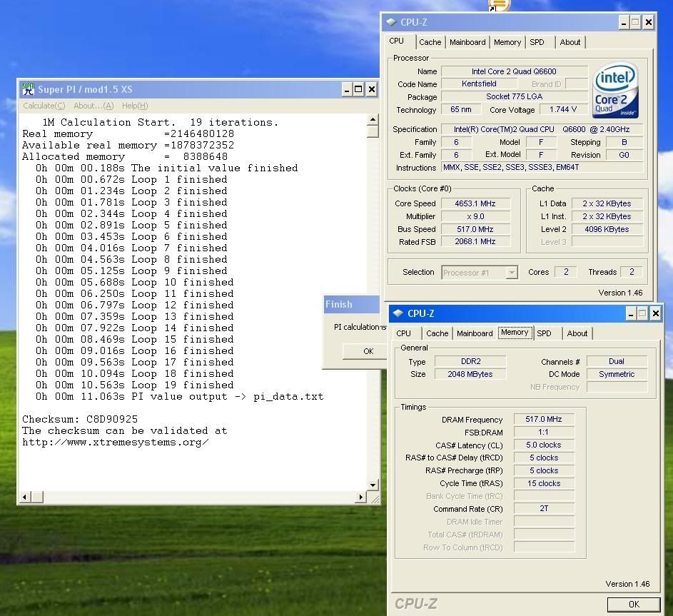Close the upper CPU-Z window

[x=649, y=23]
